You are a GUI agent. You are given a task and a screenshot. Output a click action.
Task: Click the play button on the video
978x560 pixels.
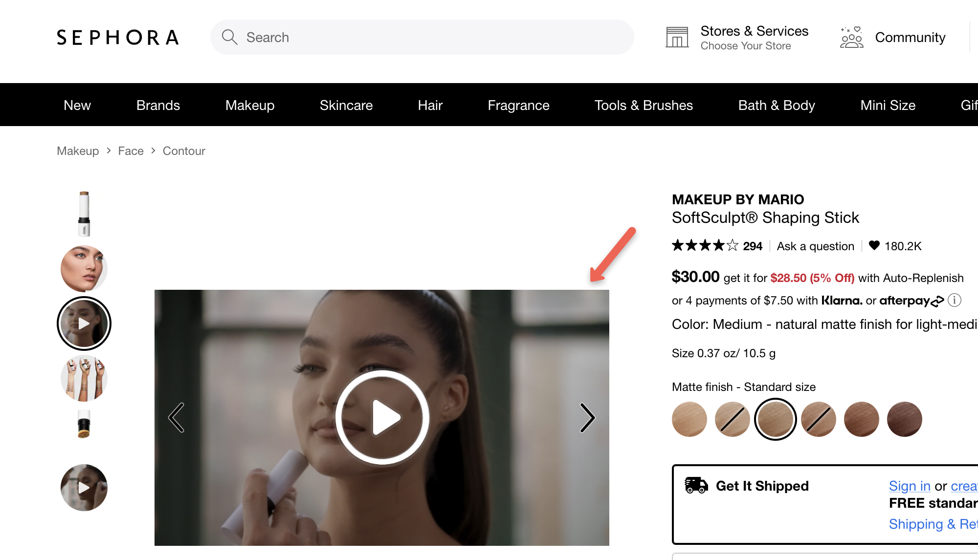point(382,418)
